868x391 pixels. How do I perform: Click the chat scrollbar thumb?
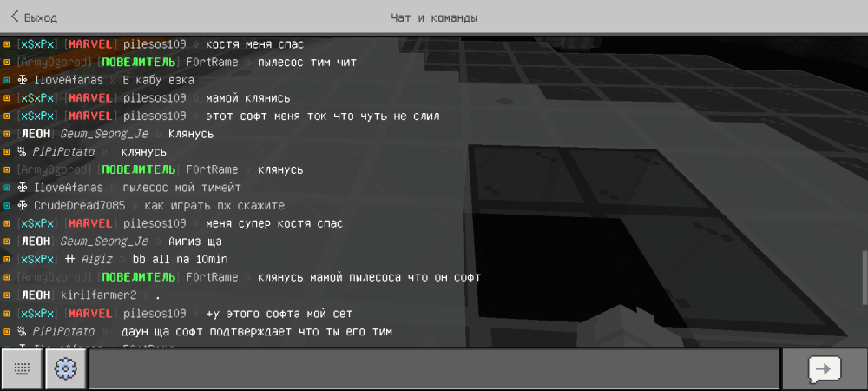click(865, 277)
